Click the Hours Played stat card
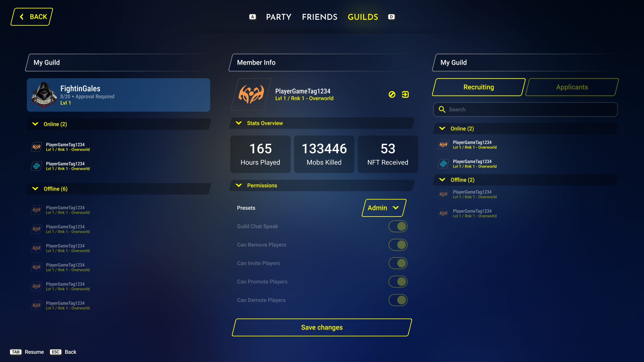644x362 pixels. click(x=260, y=154)
